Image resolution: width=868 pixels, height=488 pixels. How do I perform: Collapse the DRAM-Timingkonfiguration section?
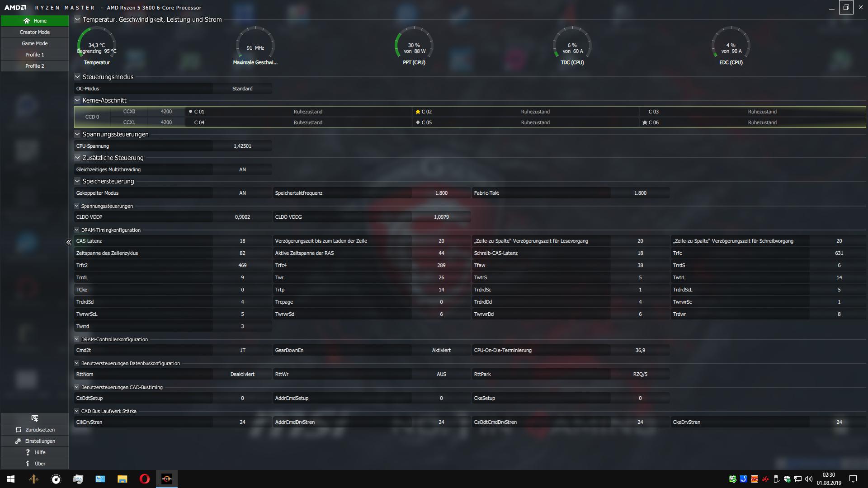[77, 230]
